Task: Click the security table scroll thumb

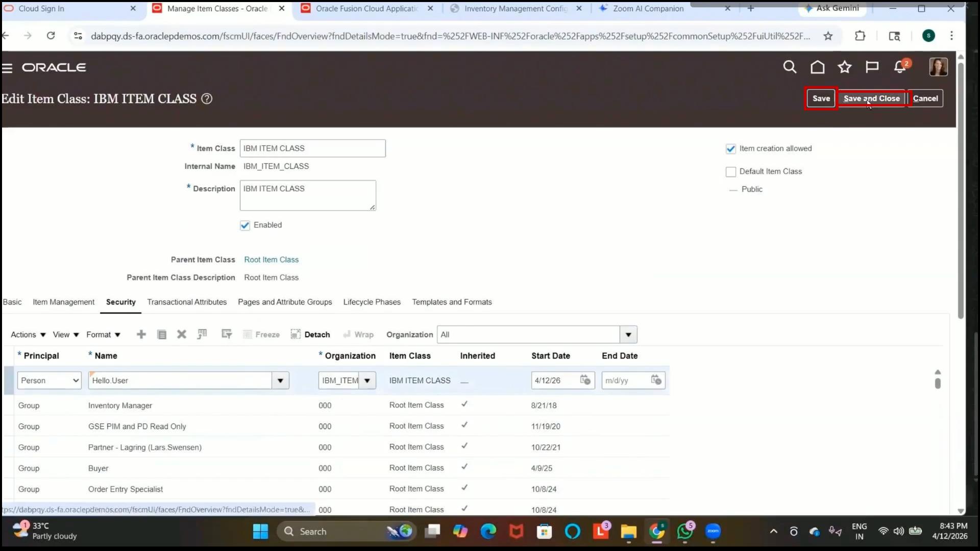Action: pyautogui.click(x=938, y=383)
